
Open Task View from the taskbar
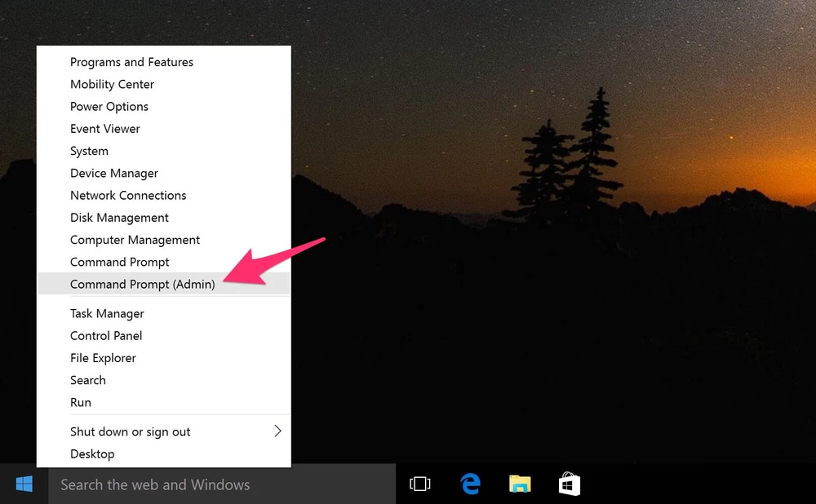tap(419, 484)
